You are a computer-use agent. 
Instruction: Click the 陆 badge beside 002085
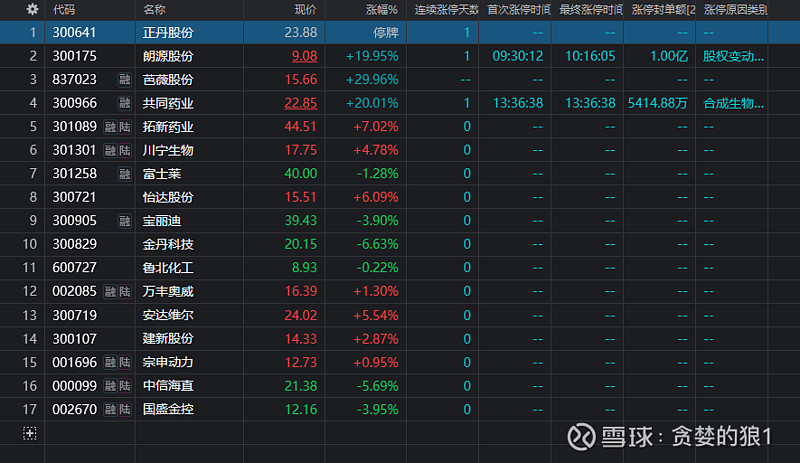pyautogui.click(x=125, y=291)
